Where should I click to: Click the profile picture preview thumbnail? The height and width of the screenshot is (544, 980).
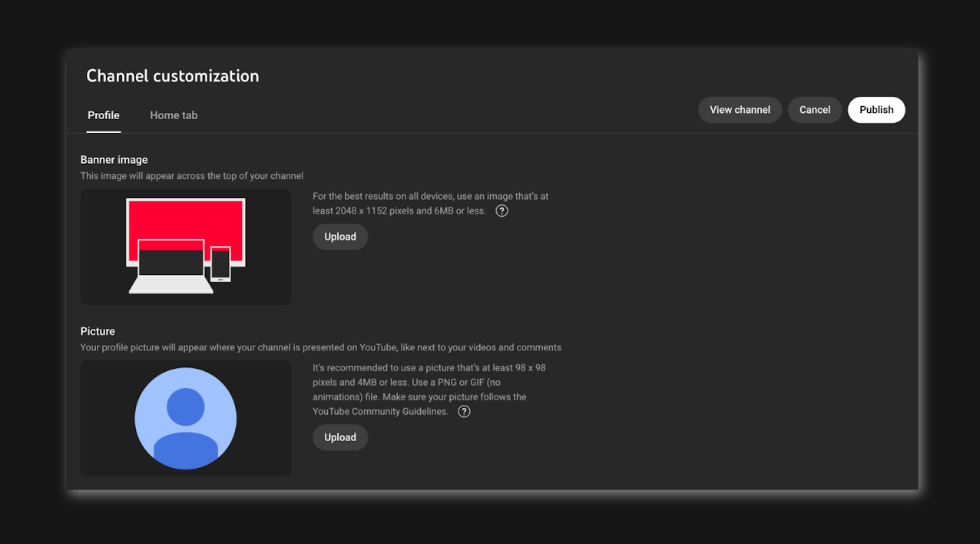(185, 419)
